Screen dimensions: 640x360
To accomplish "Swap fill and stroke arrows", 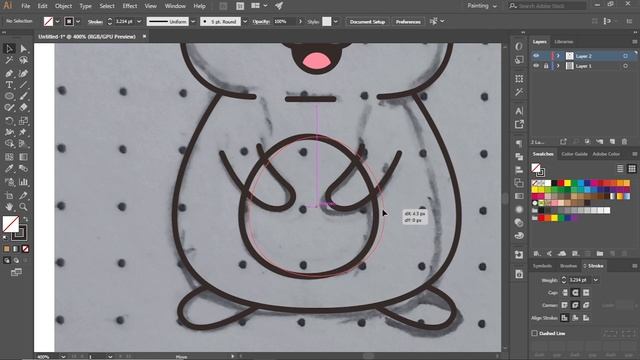I will click(25, 220).
